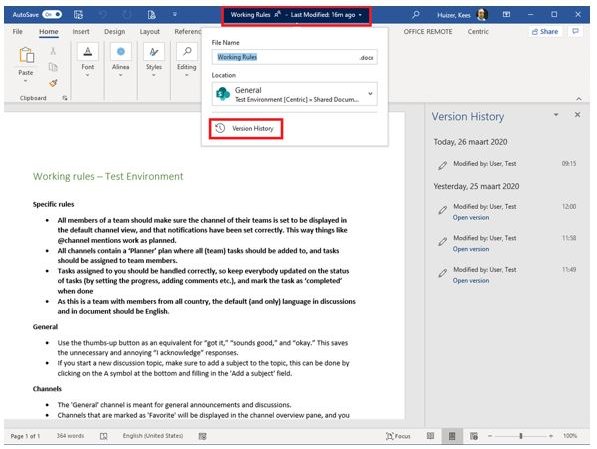Select the Print Layout view icon
Image resolution: width=597 pixels, height=449 pixels.
click(x=452, y=436)
